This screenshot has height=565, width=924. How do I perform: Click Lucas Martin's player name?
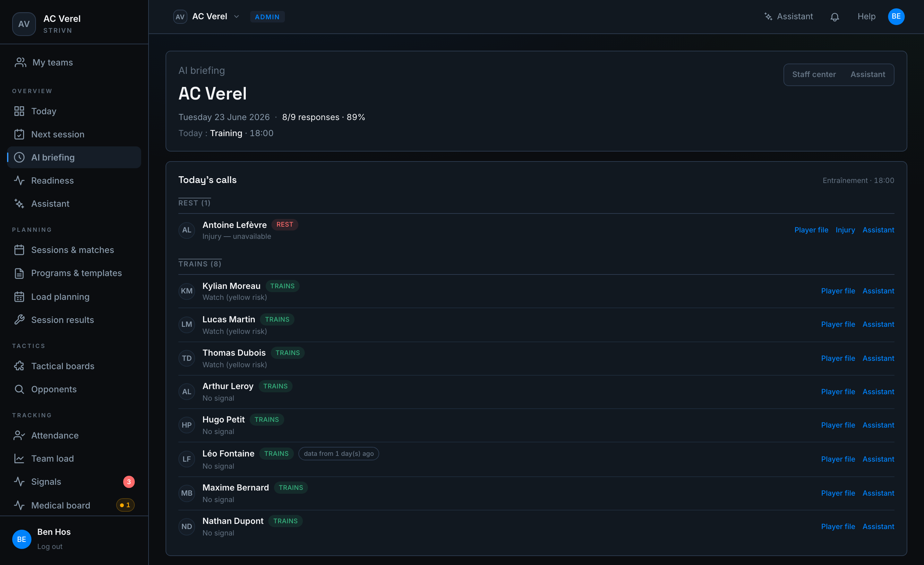[228, 319]
